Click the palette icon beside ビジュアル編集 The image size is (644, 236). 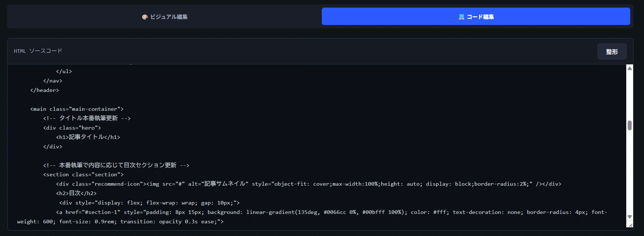(x=145, y=17)
